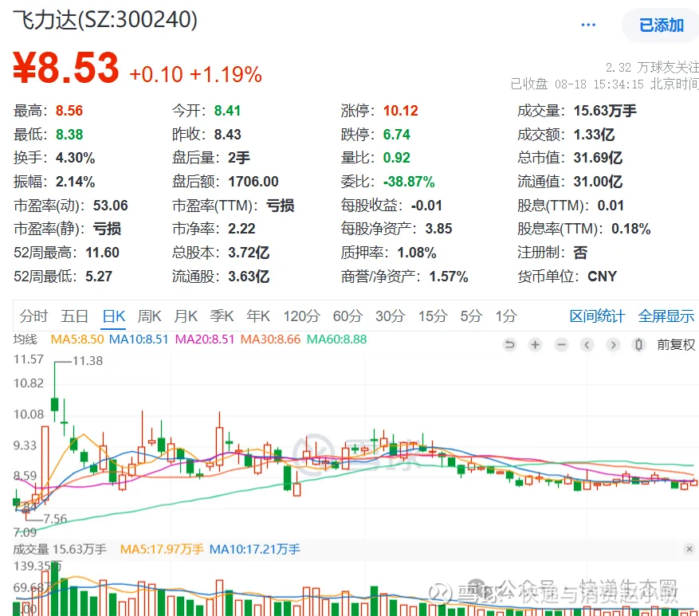Click the MA60:8.88 moving average label
699x616 pixels.
pyautogui.click(x=336, y=339)
